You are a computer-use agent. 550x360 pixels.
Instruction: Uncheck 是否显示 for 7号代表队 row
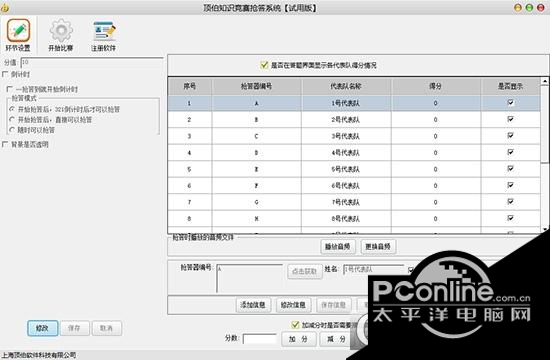click(x=511, y=202)
